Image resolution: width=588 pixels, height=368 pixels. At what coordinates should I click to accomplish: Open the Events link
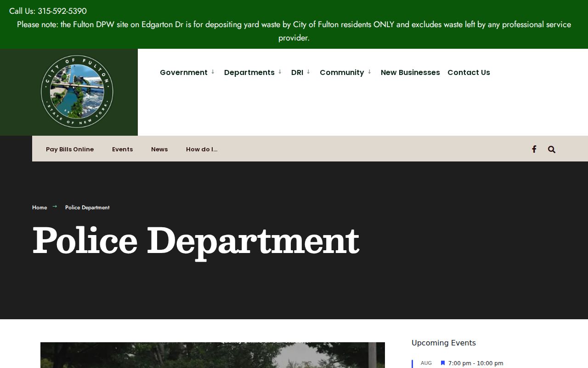(x=122, y=149)
